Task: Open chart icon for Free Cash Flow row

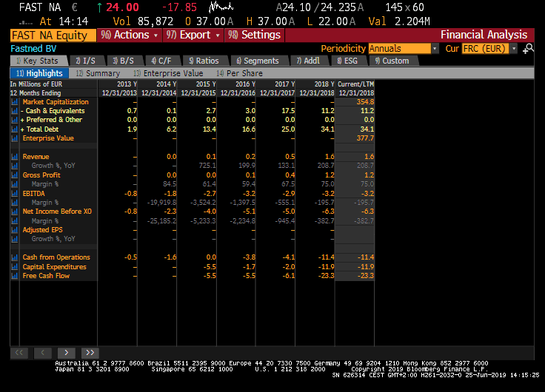Action: coord(15,276)
